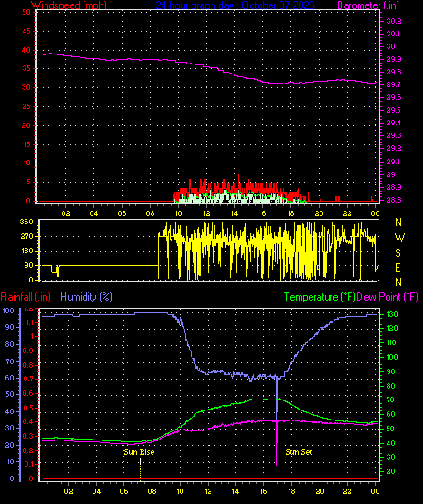The width and height of the screenshot is (423, 504).
Task: Click the red 0.4 rainfall axis value
Action: [x=28, y=421]
